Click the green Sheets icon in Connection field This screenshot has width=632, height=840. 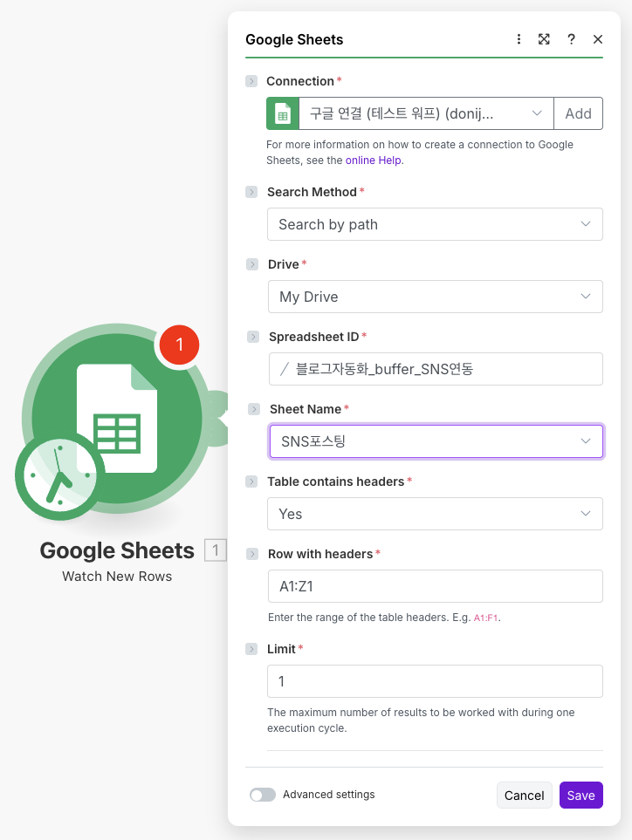pos(283,113)
